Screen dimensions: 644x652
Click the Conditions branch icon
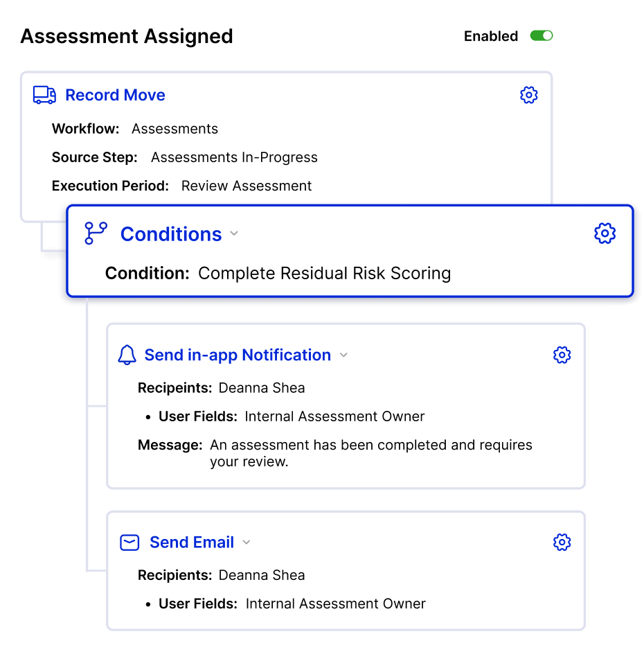(x=96, y=233)
